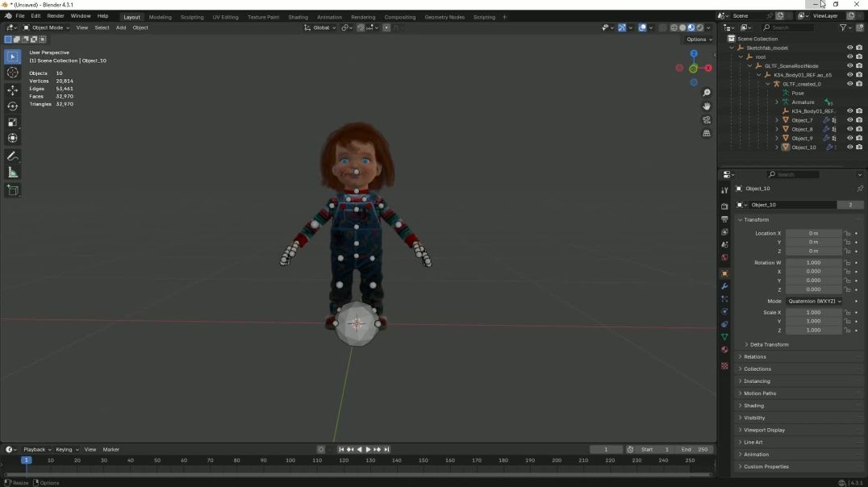Select the Cursor tool in left toolbar
Viewport: 868px width, 487px height.
(x=12, y=73)
